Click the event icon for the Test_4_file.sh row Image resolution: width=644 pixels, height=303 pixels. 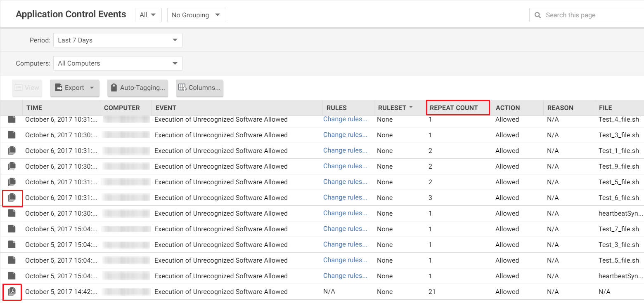point(12,120)
